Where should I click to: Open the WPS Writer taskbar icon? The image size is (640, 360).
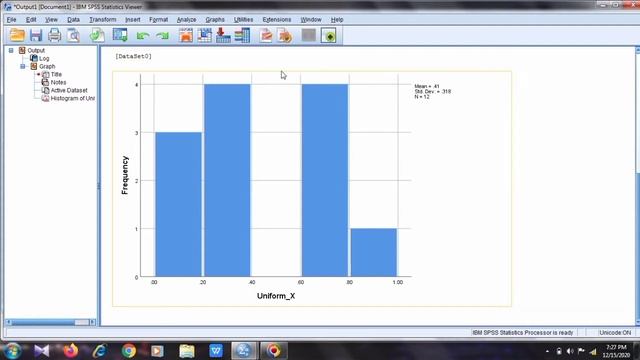click(216, 351)
